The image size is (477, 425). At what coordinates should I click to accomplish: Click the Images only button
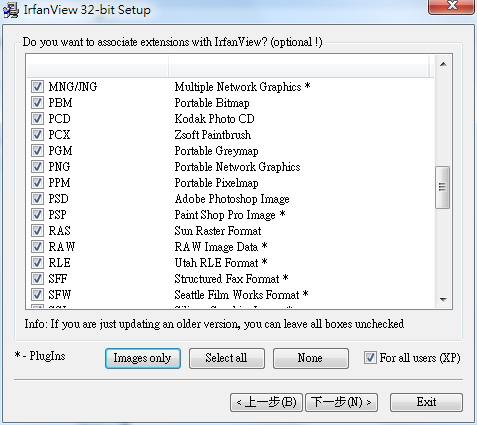click(x=143, y=358)
